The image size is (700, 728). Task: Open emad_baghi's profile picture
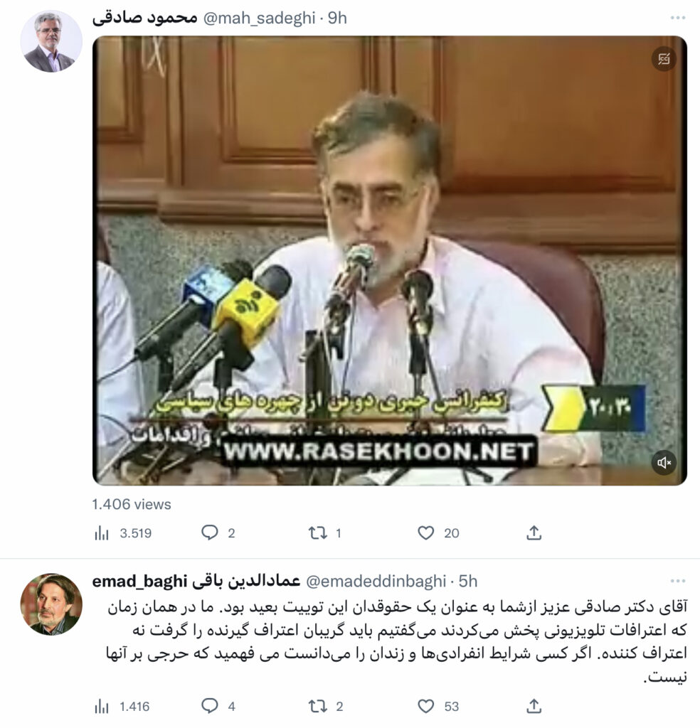pos(51,604)
